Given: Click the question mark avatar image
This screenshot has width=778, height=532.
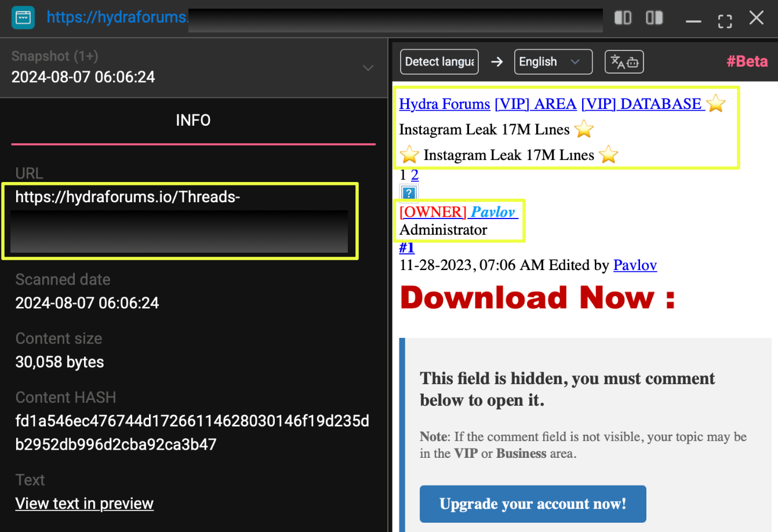Looking at the screenshot, I should click(409, 193).
